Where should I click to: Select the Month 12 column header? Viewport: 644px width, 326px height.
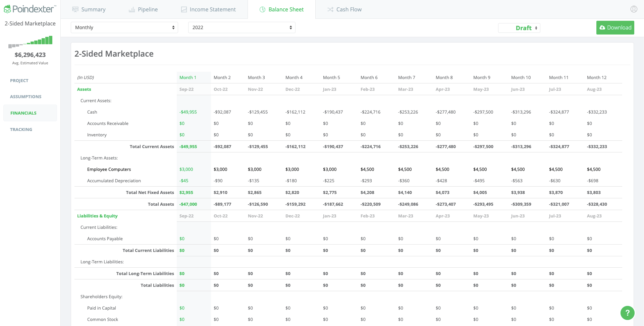click(x=597, y=77)
